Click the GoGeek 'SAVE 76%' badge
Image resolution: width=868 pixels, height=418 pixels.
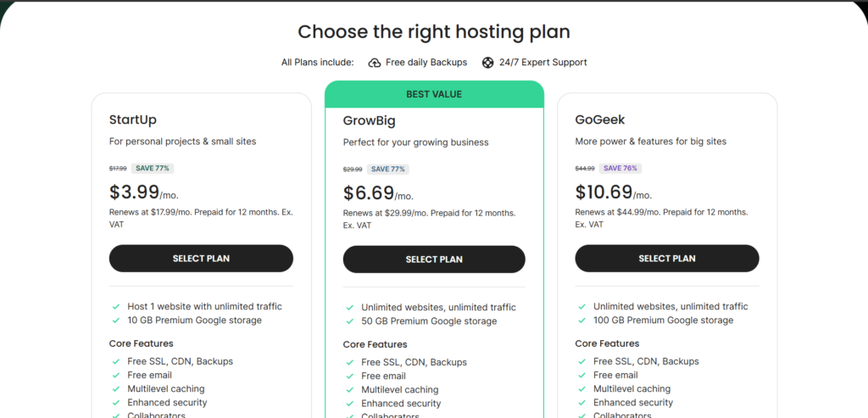621,168
